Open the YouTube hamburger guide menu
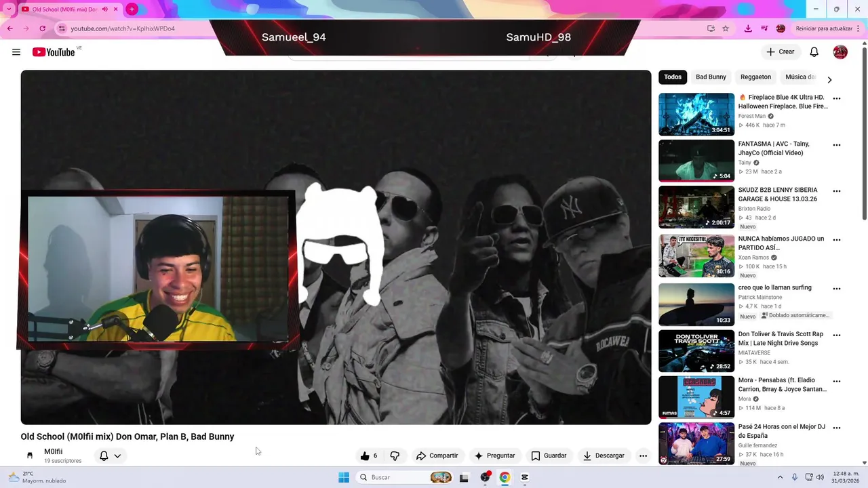 (16, 52)
